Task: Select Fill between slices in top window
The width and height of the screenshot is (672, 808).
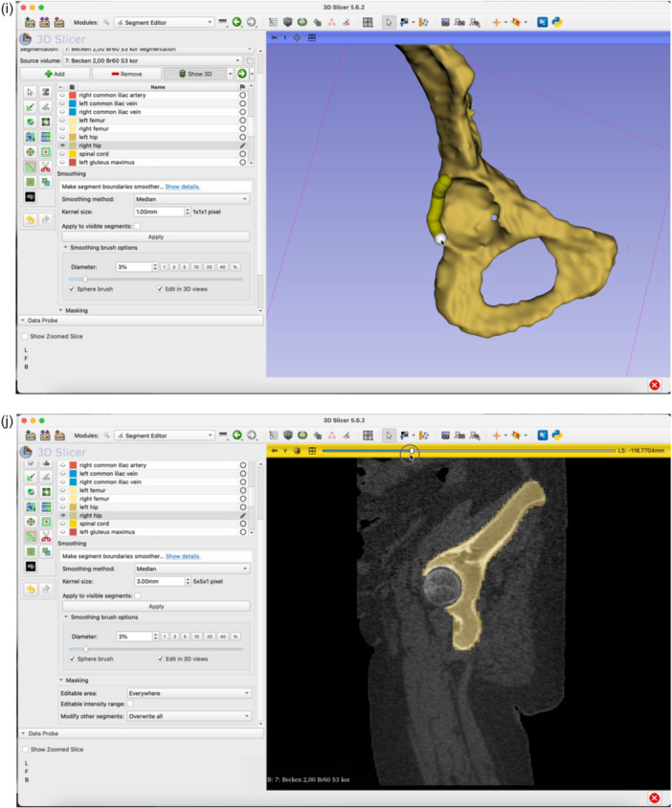Action: [x=46, y=137]
